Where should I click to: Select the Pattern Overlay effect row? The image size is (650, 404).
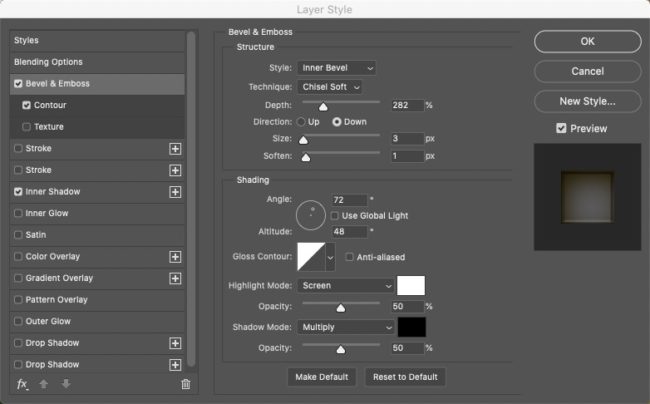point(97,300)
